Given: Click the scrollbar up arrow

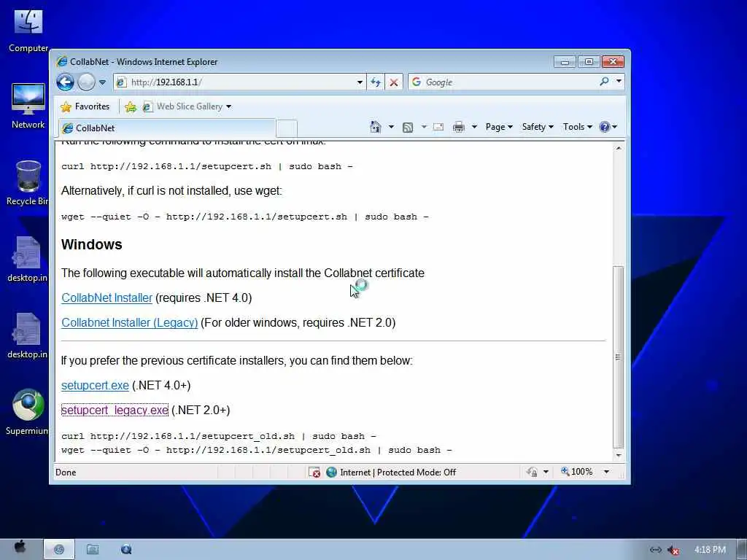Looking at the screenshot, I should click(618, 148).
